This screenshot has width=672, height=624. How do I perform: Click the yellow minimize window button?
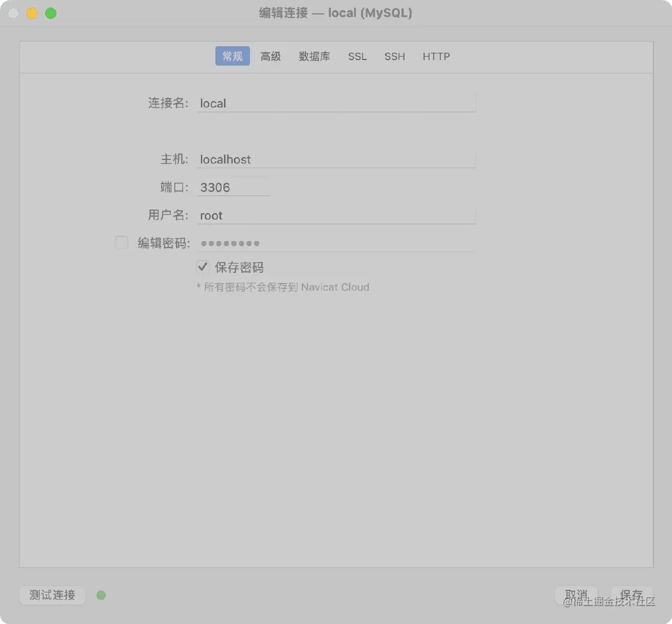32,13
